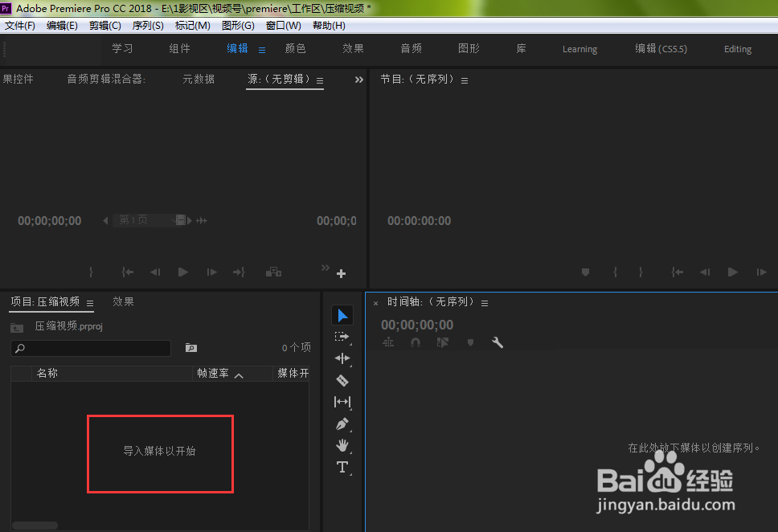Open Source monitor button editor plus
Screen dimensions: 778x532
[x=341, y=273]
